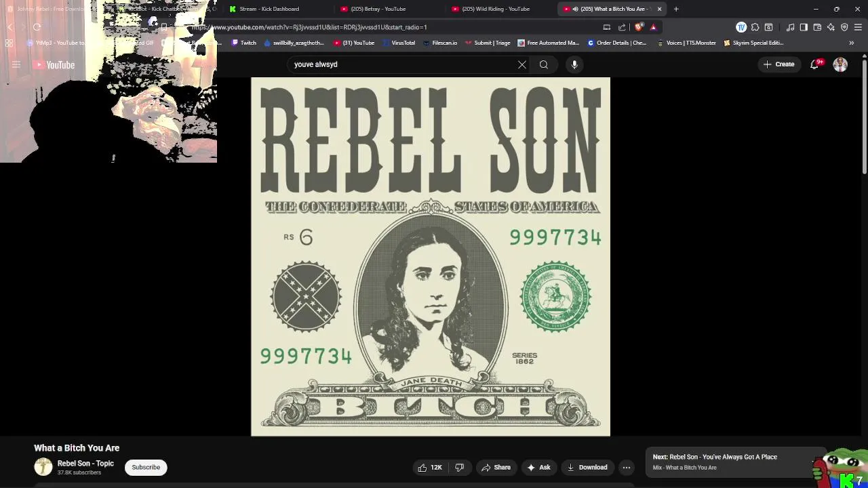
Task: Click the toolbar icon left of the music note
Action: tap(768, 27)
